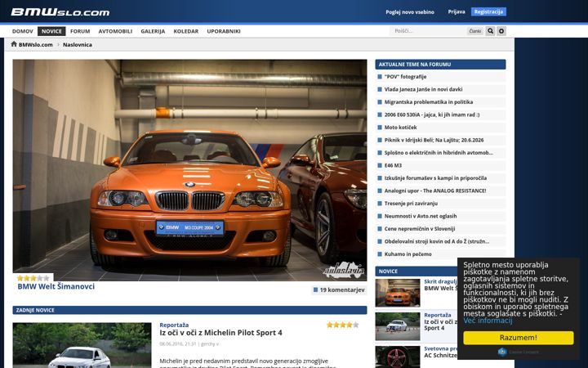588x368 pixels.
Task: Select the Novice tab
Action: click(51, 31)
